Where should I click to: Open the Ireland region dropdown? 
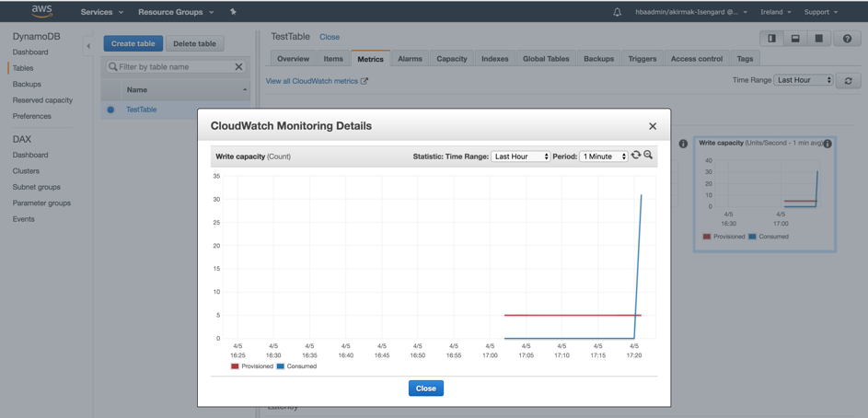pyautogui.click(x=775, y=12)
